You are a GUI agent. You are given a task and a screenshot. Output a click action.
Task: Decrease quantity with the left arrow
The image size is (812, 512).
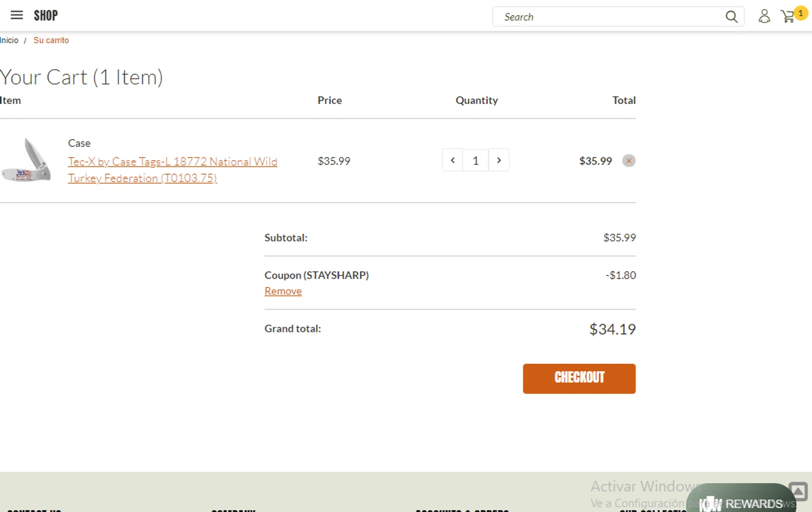click(453, 160)
